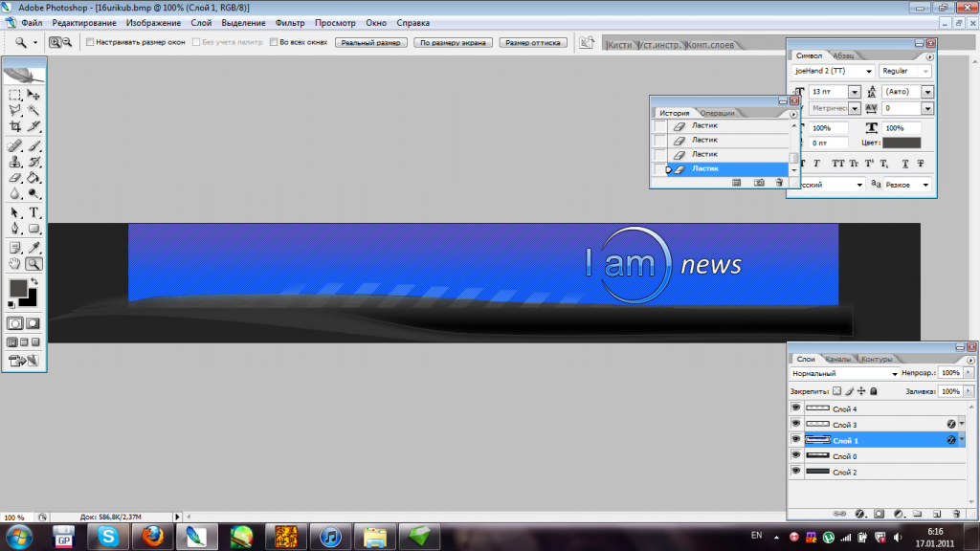Select the History Brush tool
980x551 pixels.
click(33, 162)
